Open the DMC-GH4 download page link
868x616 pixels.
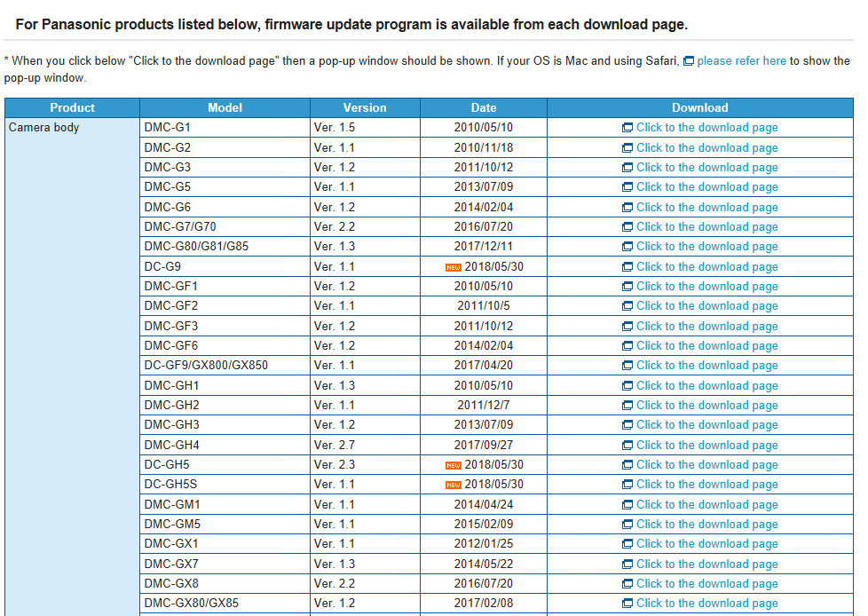point(706,446)
